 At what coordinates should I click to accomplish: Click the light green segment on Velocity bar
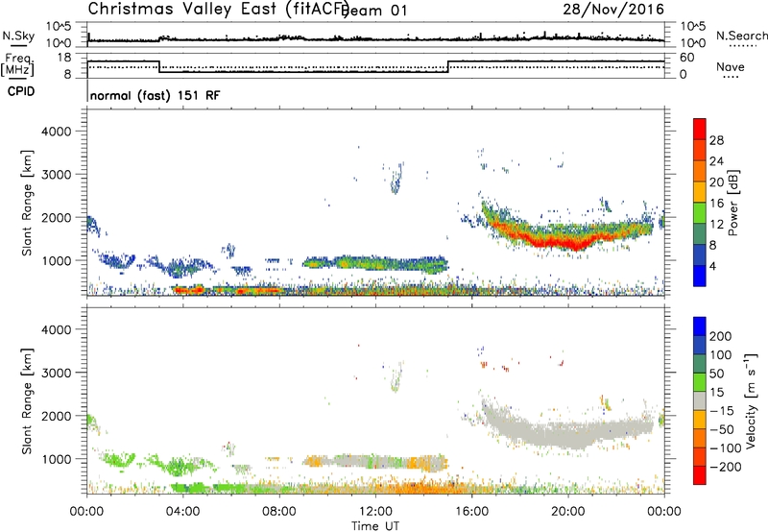[x=700, y=382]
